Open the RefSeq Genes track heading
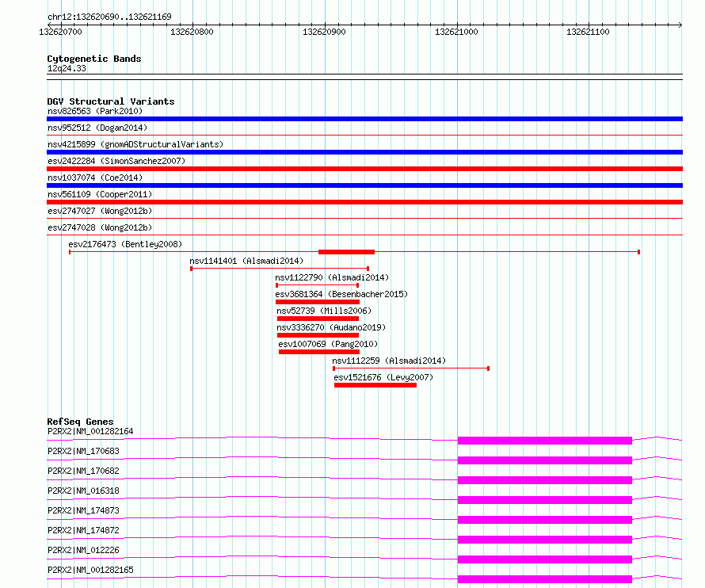705x588 pixels. [x=81, y=422]
